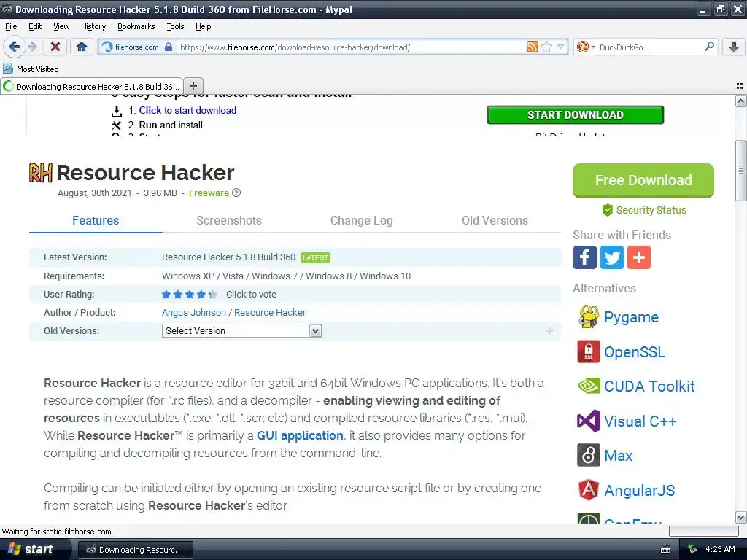Open the CUDA Toolkit link
Viewport: 747px width, 560px height.
[649, 386]
